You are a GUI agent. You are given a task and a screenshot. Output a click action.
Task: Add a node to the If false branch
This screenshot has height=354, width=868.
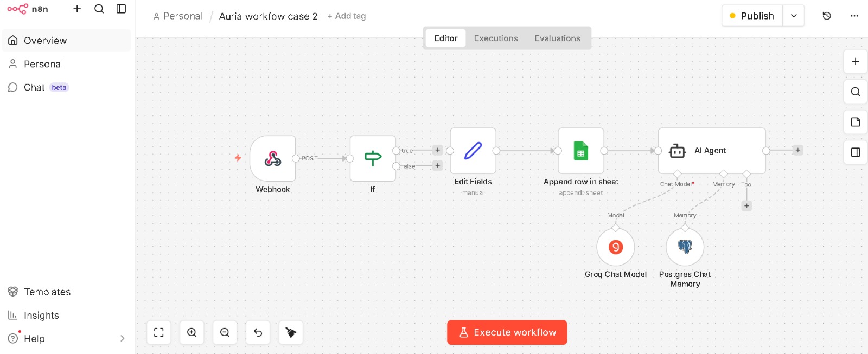(x=438, y=166)
